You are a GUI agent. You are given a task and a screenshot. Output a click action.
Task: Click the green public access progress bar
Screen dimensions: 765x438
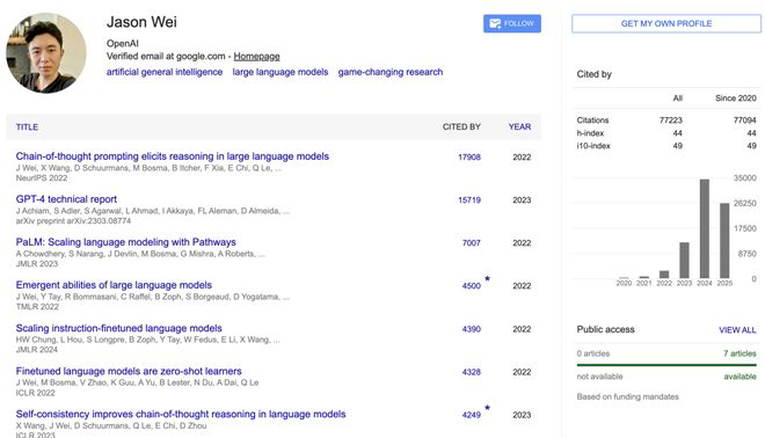point(666,365)
